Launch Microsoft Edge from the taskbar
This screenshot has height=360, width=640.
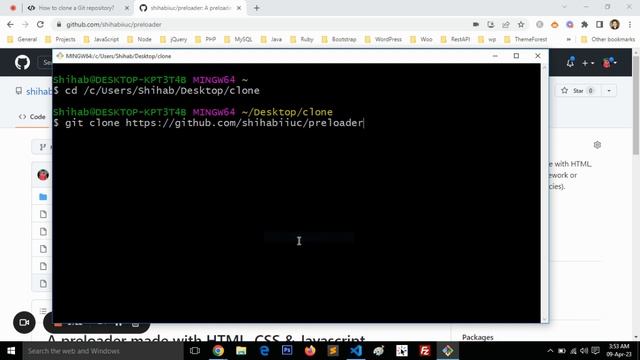264,351
